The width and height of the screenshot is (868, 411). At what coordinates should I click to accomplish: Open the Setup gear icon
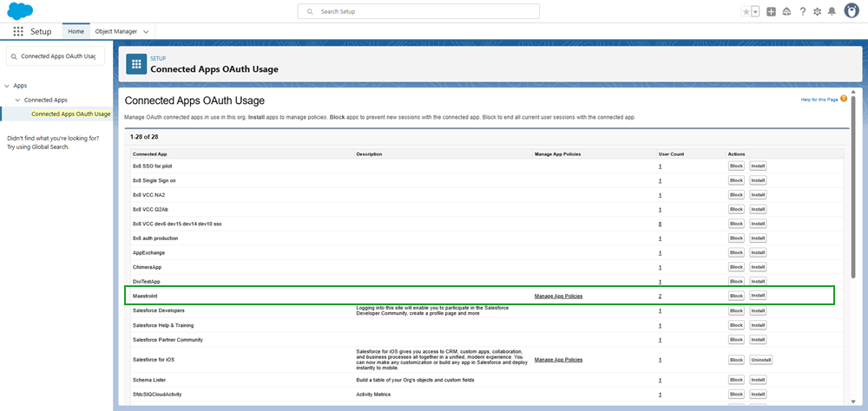tap(817, 11)
